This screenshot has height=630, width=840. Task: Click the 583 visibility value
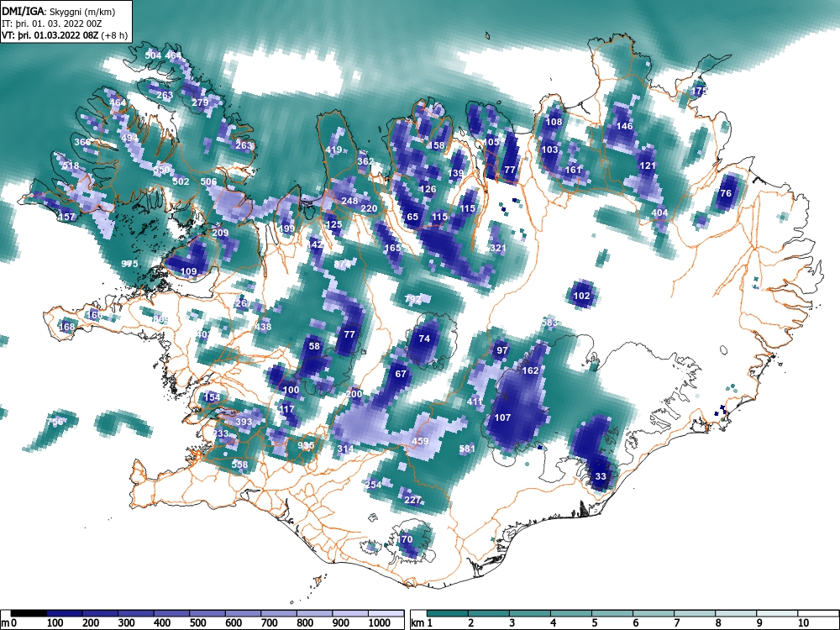coord(549,323)
